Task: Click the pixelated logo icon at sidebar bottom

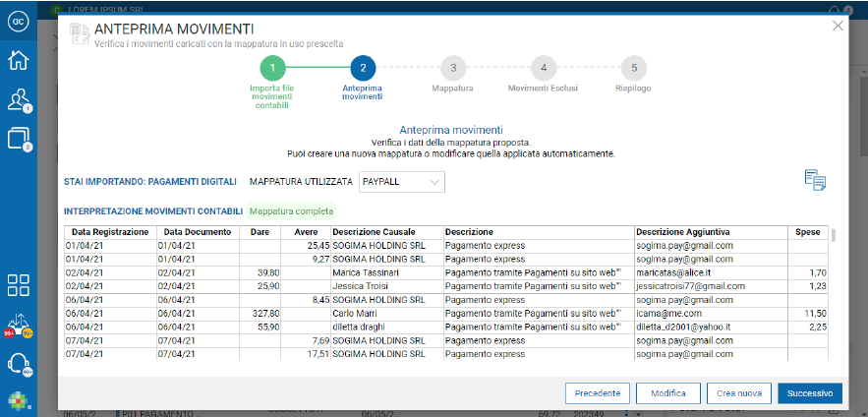Action: [x=18, y=401]
